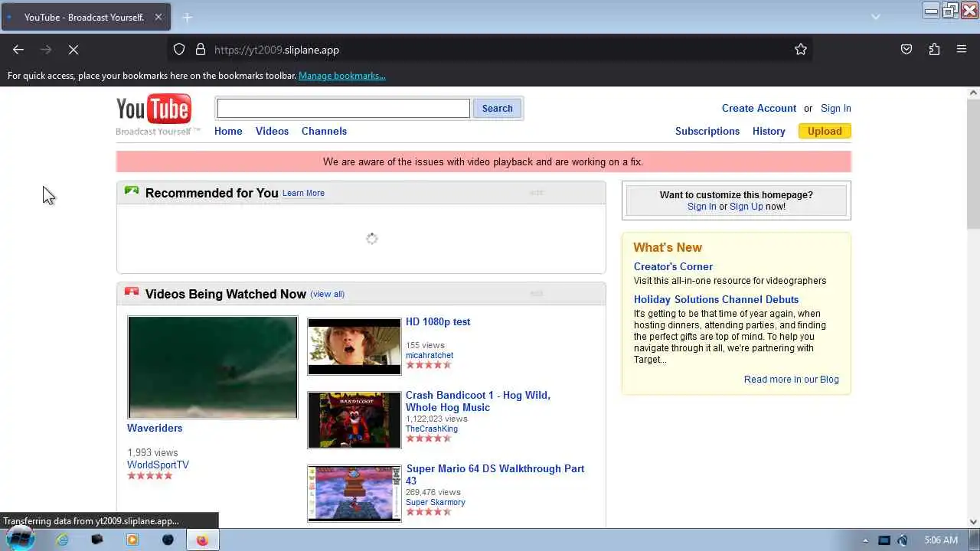
Task: Click the Waveriders star rating
Action: click(150, 475)
